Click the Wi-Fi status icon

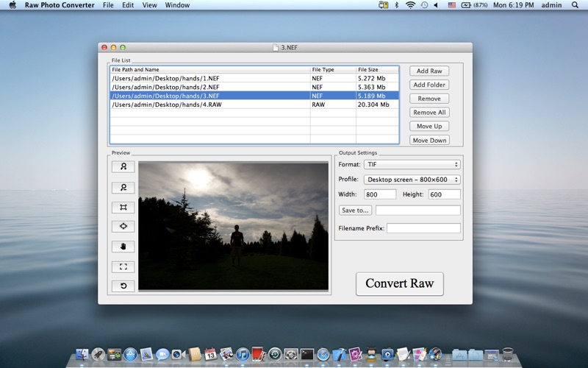coord(410,5)
